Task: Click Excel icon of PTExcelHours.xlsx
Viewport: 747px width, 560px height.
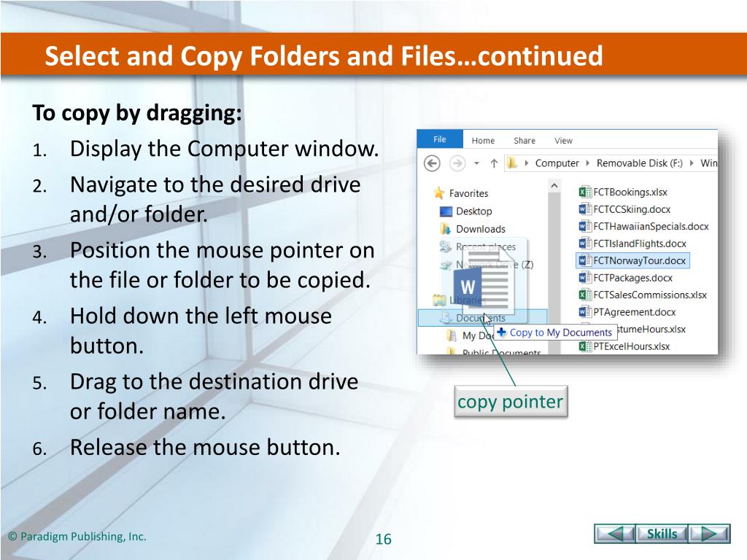Action: tap(585, 346)
